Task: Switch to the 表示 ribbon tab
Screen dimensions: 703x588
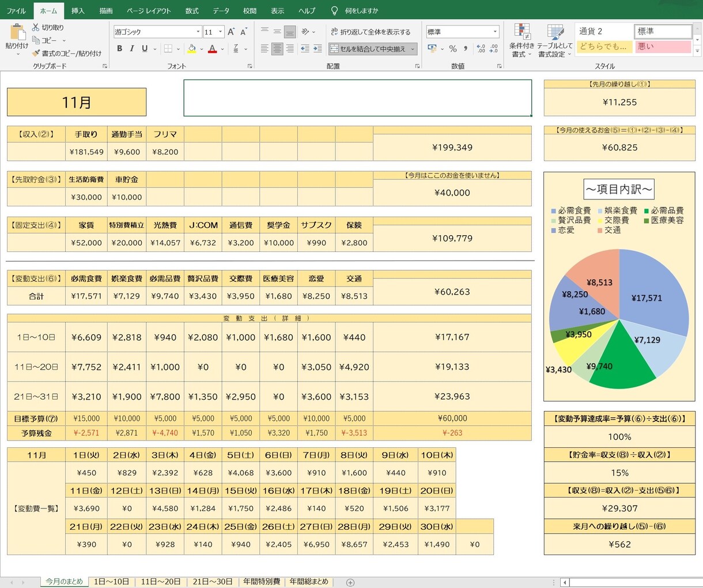Action: 277,11
